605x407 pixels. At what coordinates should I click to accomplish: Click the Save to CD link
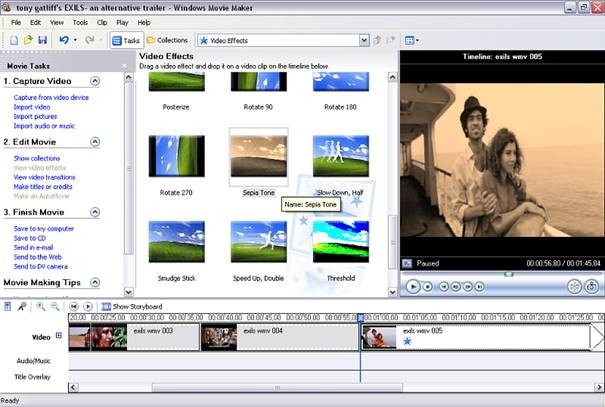pos(30,238)
